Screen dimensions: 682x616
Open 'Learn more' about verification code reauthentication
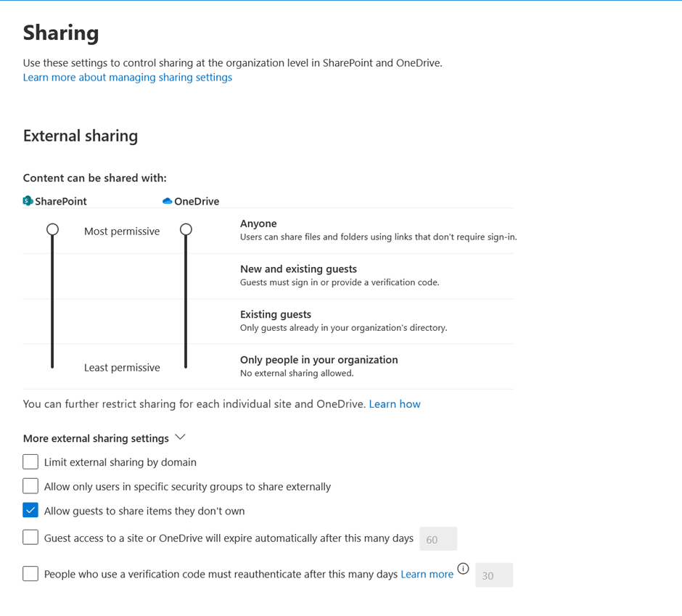pyautogui.click(x=427, y=573)
